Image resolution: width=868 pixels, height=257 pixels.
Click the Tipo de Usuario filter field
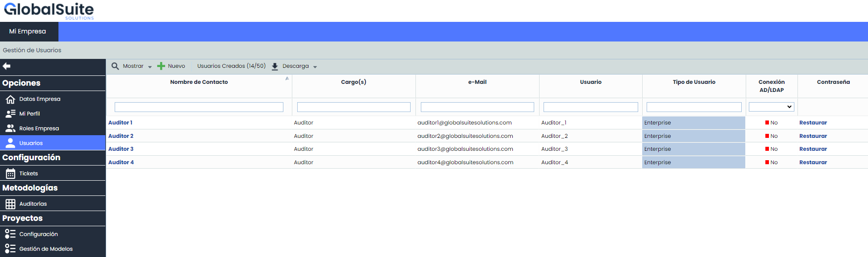pyautogui.click(x=694, y=107)
